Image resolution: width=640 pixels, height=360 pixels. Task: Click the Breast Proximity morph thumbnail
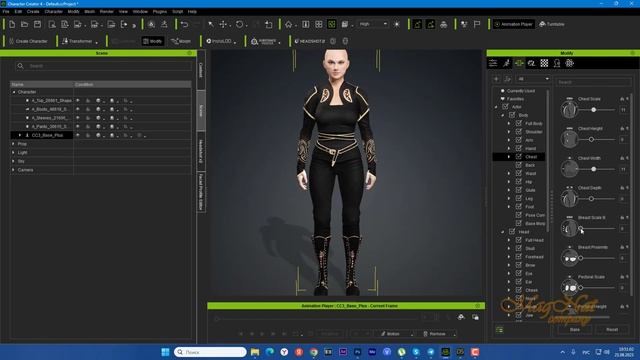pyautogui.click(x=569, y=258)
